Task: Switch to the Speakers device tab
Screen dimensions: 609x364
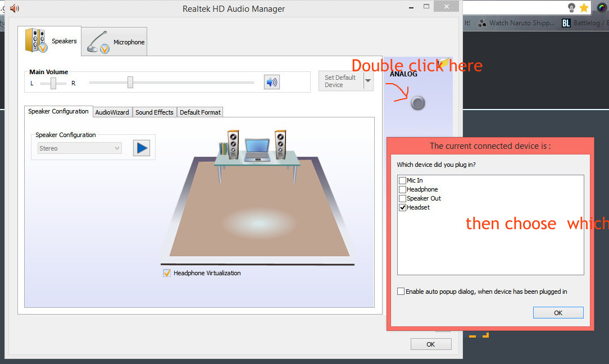Action: pyautogui.click(x=49, y=41)
